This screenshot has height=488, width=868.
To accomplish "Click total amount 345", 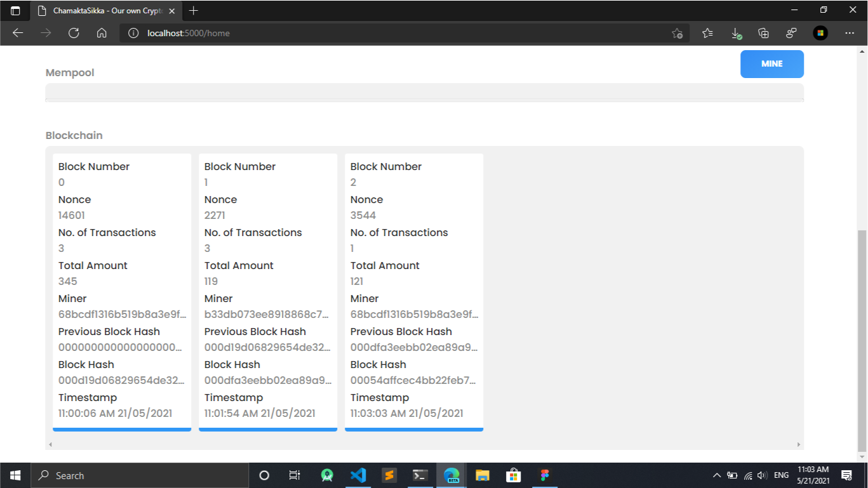I will coord(68,282).
